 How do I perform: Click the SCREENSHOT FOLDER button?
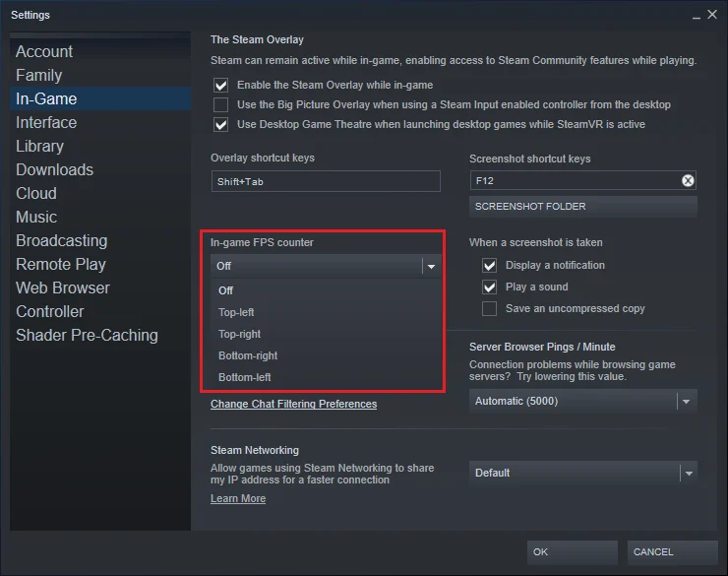(582, 206)
